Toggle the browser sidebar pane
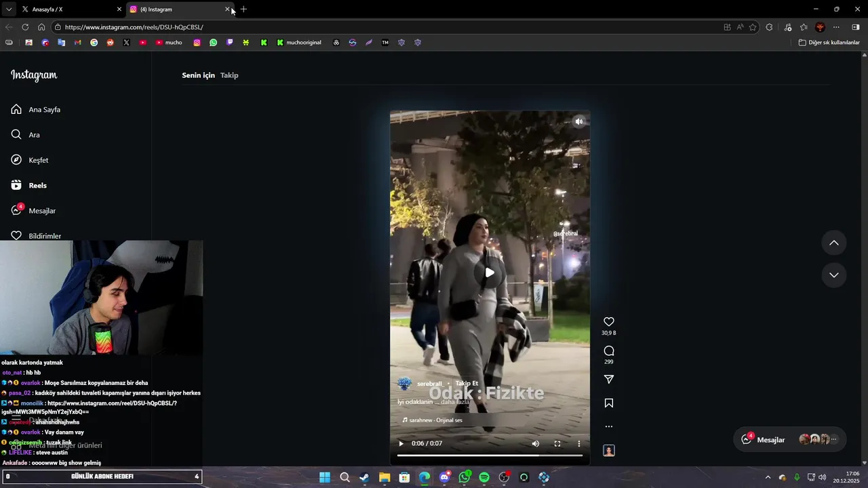868x488 pixels. (x=855, y=27)
